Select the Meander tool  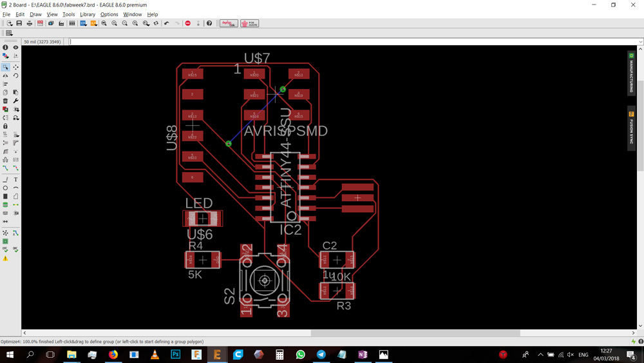(x=5, y=159)
